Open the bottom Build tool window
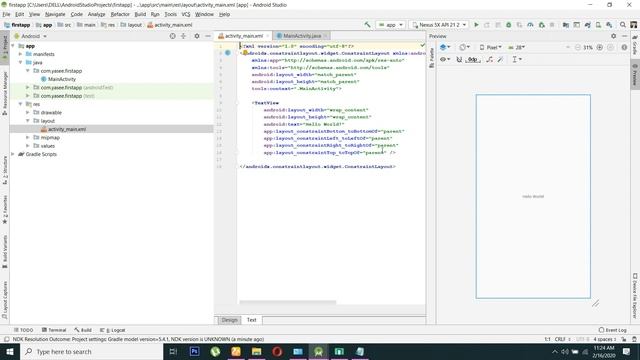This screenshot has height=360, width=640. (83, 330)
